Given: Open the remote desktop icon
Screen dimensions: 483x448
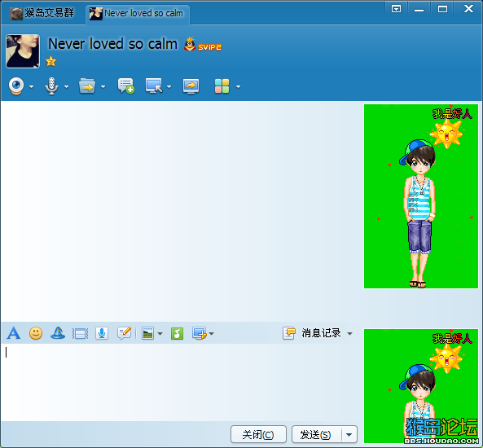Looking at the screenshot, I should (154, 86).
